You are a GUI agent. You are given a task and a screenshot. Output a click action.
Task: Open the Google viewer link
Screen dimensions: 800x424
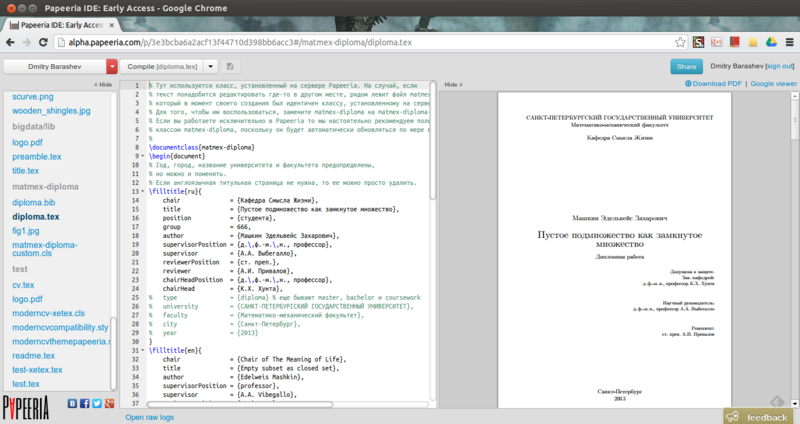773,84
